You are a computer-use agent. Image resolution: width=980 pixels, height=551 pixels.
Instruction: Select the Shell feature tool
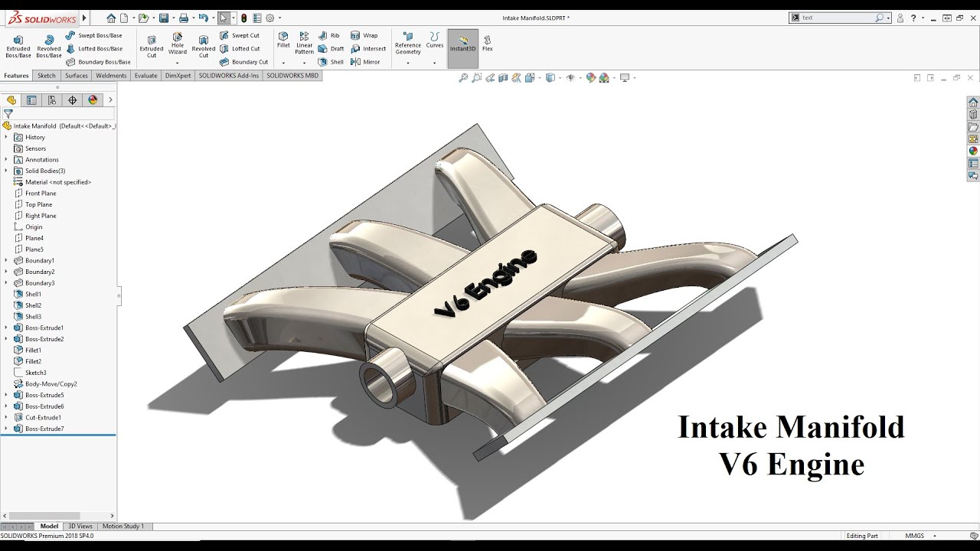pyautogui.click(x=331, y=62)
